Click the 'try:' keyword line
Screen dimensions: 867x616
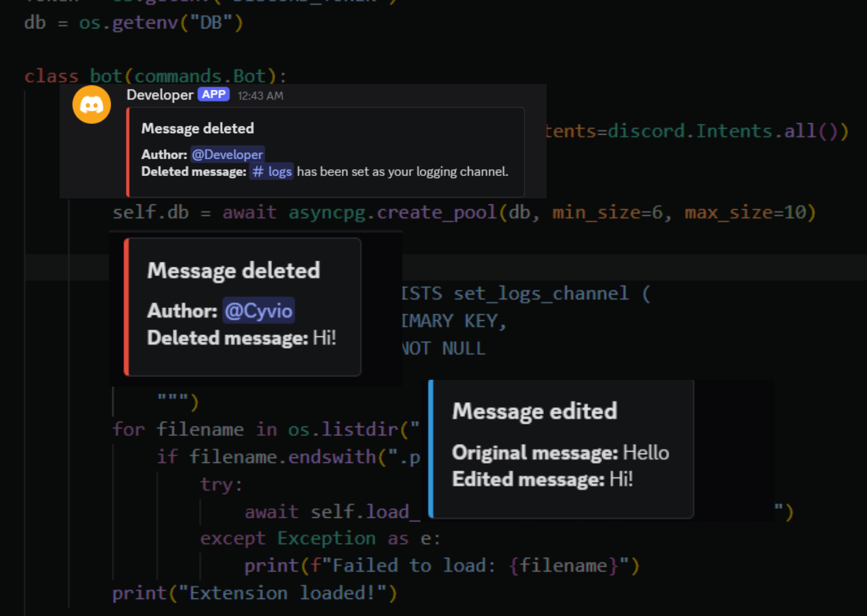pos(221,485)
